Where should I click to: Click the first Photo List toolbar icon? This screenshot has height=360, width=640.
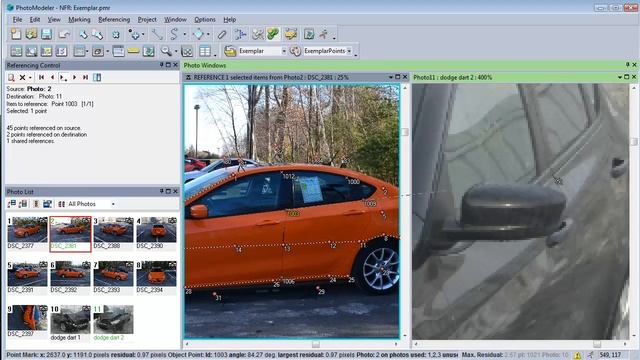pyautogui.click(x=11, y=204)
